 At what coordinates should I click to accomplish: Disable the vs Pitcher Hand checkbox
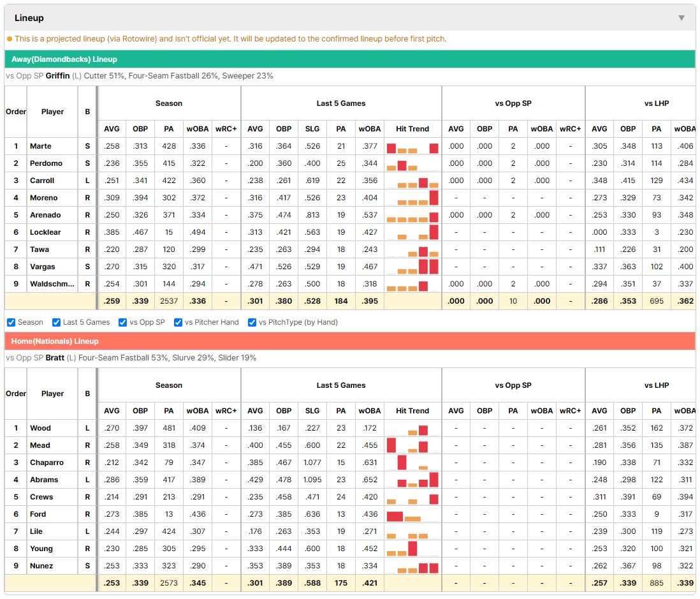178,323
